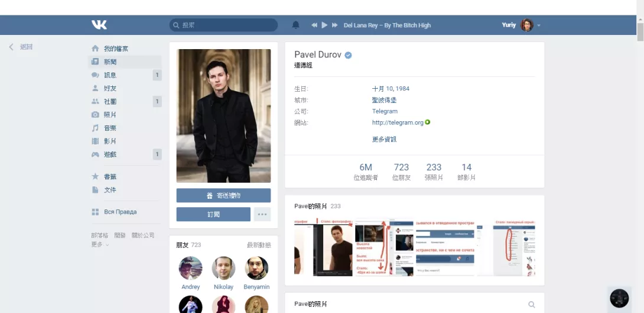Click the 寄送禮物 gift button
This screenshot has width=644, height=313.
tap(223, 195)
